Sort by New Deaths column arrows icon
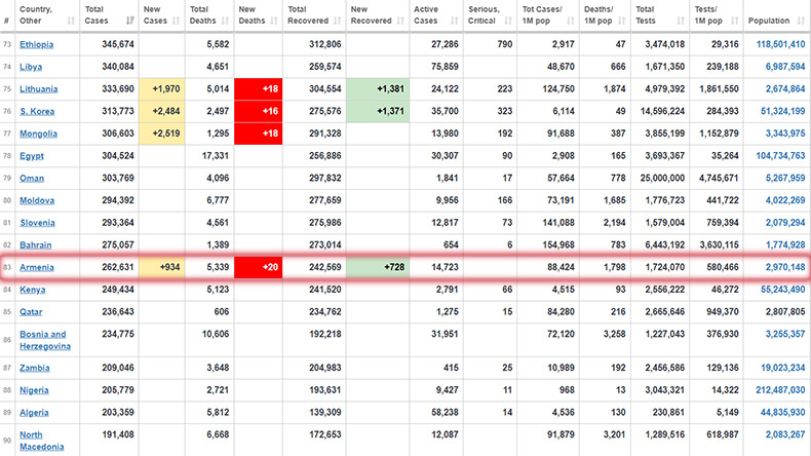The width and height of the screenshot is (811, 456). (274, 21)
